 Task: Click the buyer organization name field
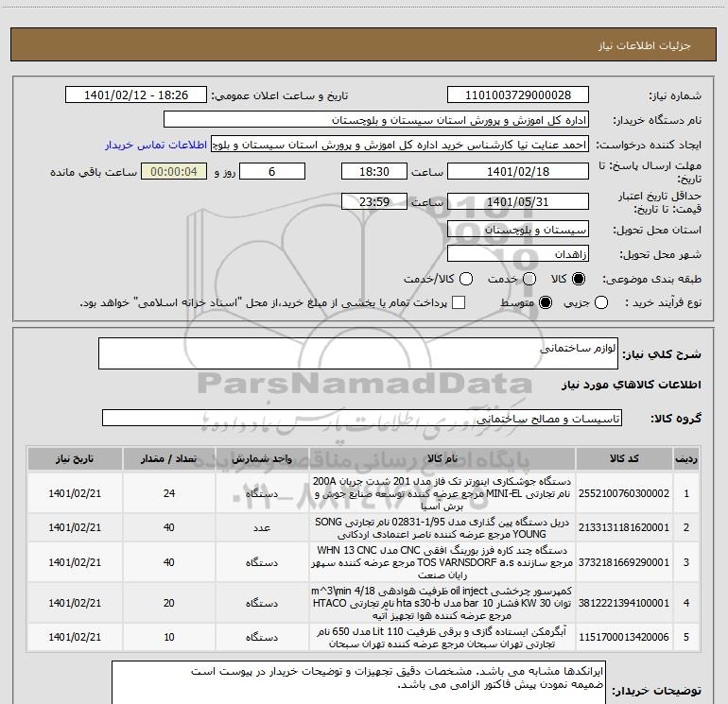376,120
